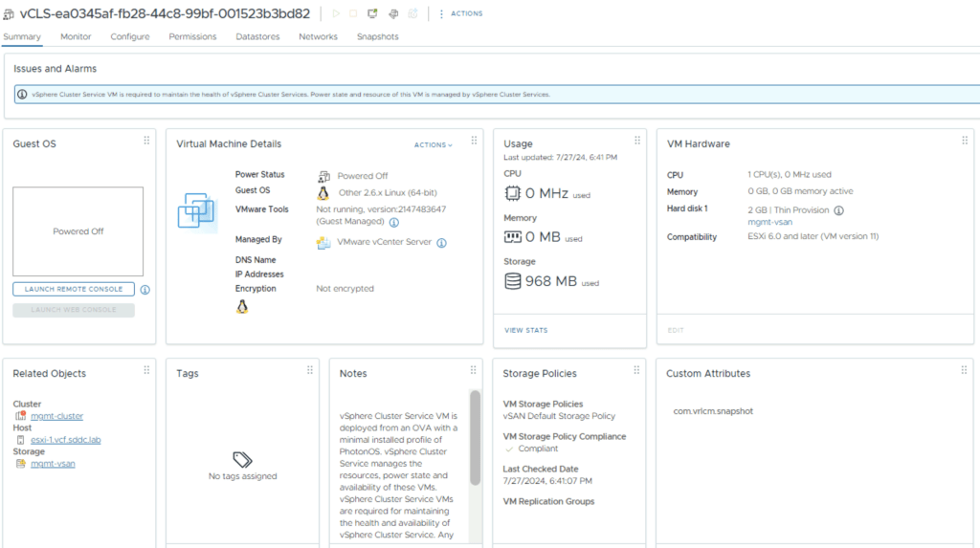This screenshot has width=980, height=548.
Task: Click the info icon beside VMware vCenter Server
Action: click(441, 243)
